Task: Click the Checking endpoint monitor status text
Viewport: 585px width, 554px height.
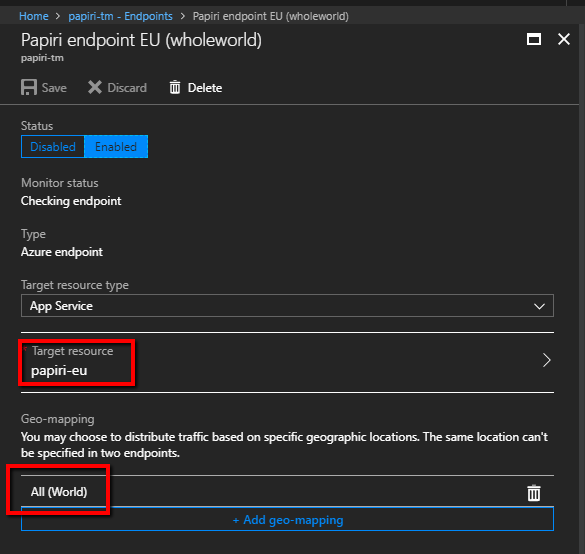Action: pyautogui.click(x=71, y=201)
